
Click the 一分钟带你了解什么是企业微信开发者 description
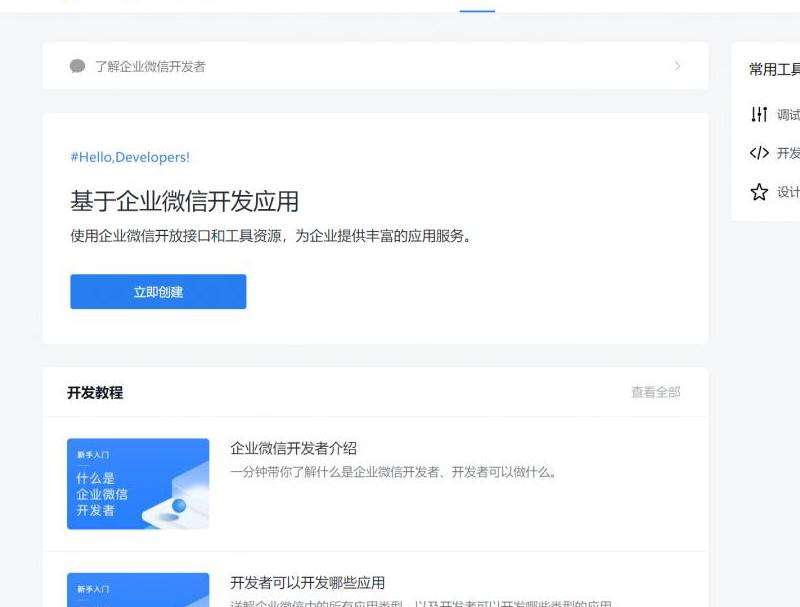pyautogui.click(x=393, y=472)
